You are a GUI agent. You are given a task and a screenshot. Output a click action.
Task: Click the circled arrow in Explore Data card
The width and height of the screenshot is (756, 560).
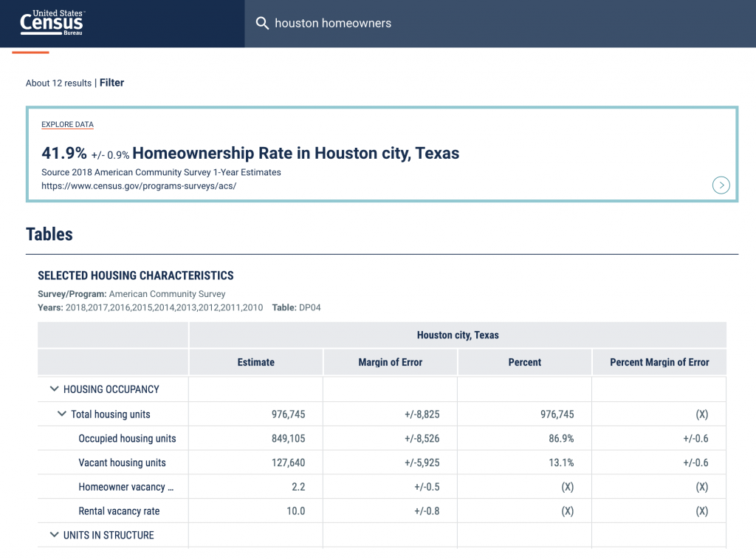click(x=721, y=185)
